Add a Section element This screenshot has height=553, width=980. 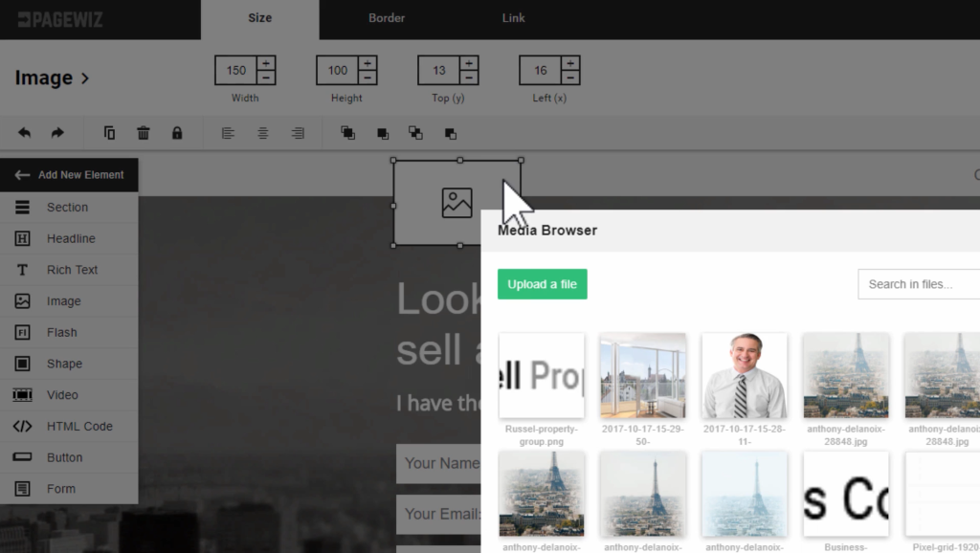tap(69, 208)
